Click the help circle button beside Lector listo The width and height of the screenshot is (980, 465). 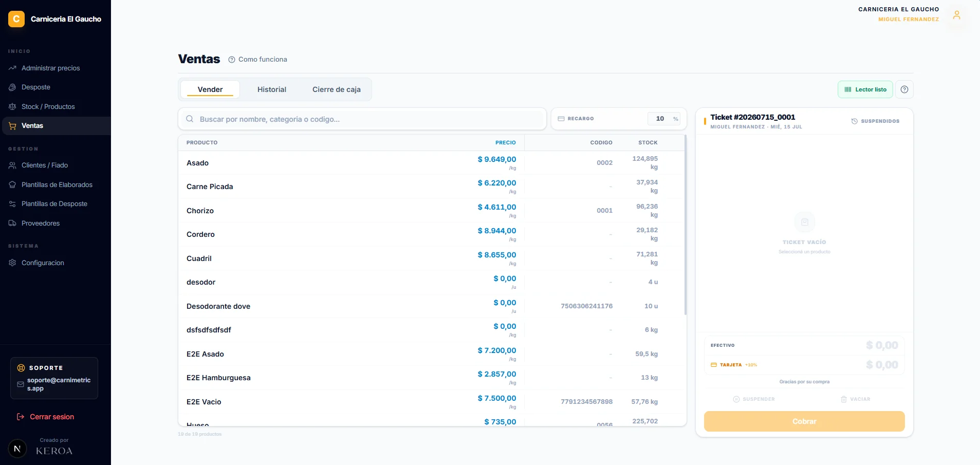tap(904, 89)
